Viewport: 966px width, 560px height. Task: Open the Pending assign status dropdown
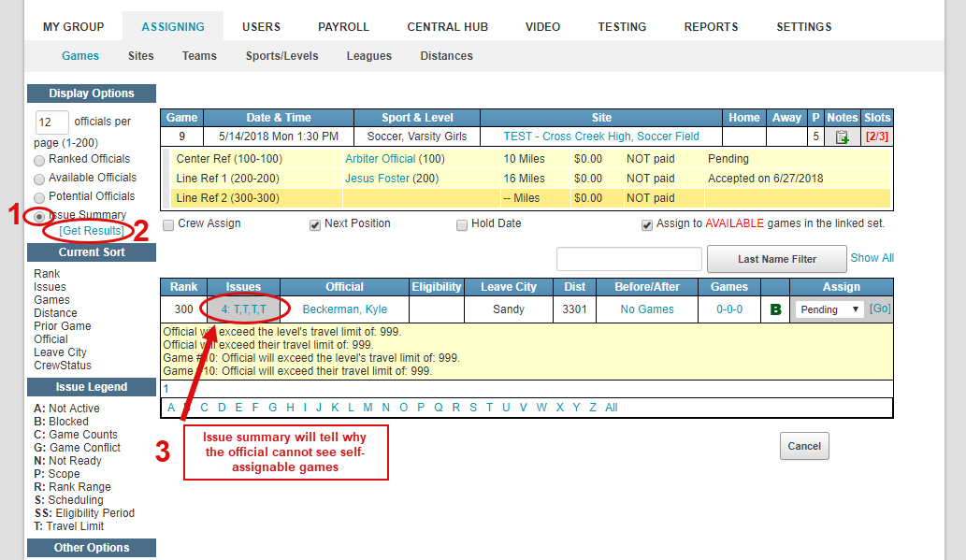pyautogui.click(x=828, y=309)
